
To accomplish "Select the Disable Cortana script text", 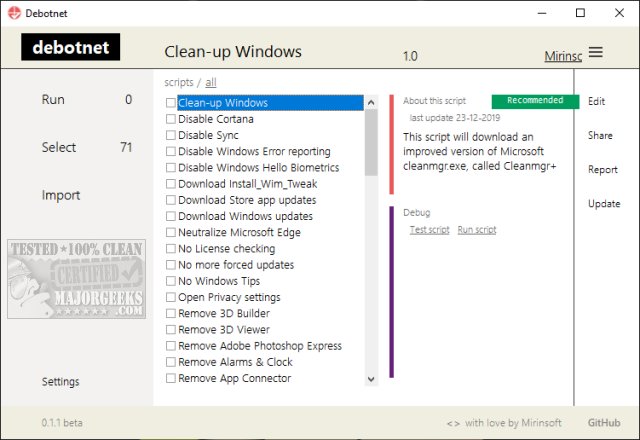I will [216, 119].
